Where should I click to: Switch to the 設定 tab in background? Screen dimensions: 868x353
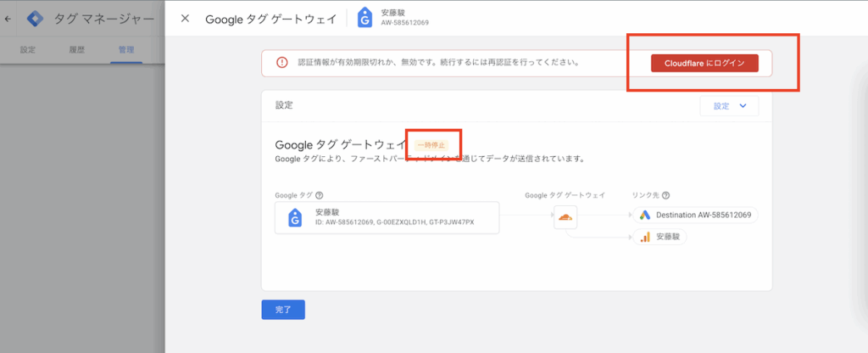(x=28, y=50)
